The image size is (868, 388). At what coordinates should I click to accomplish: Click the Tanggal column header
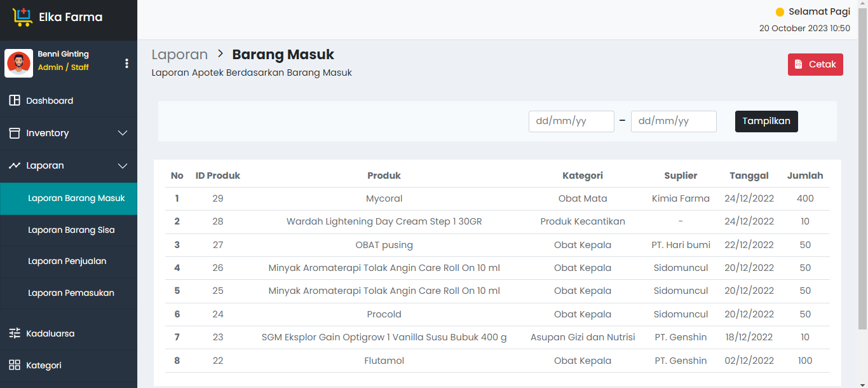[749, 176]
